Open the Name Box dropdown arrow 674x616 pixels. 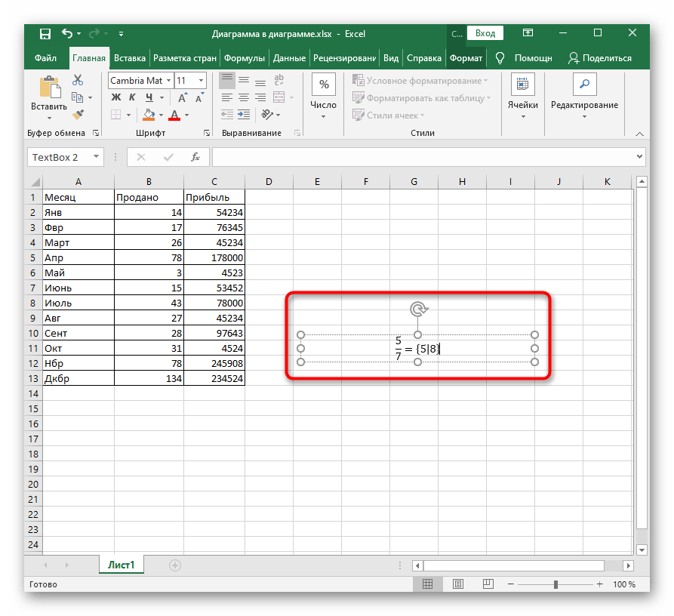[x=96, y=157]
